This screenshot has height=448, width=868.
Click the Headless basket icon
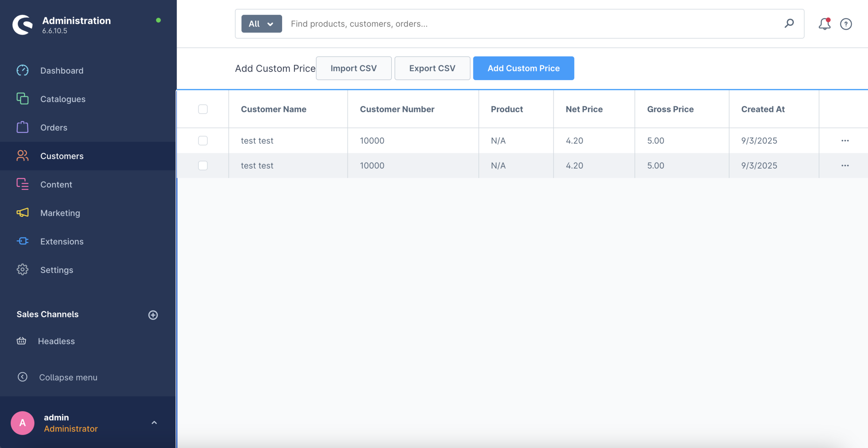[x=21, y=341]
